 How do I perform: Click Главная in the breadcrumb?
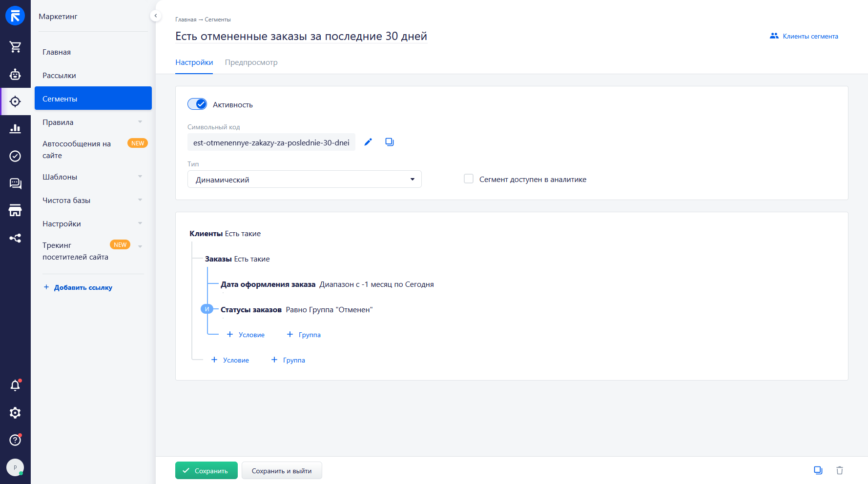(186, 20)
